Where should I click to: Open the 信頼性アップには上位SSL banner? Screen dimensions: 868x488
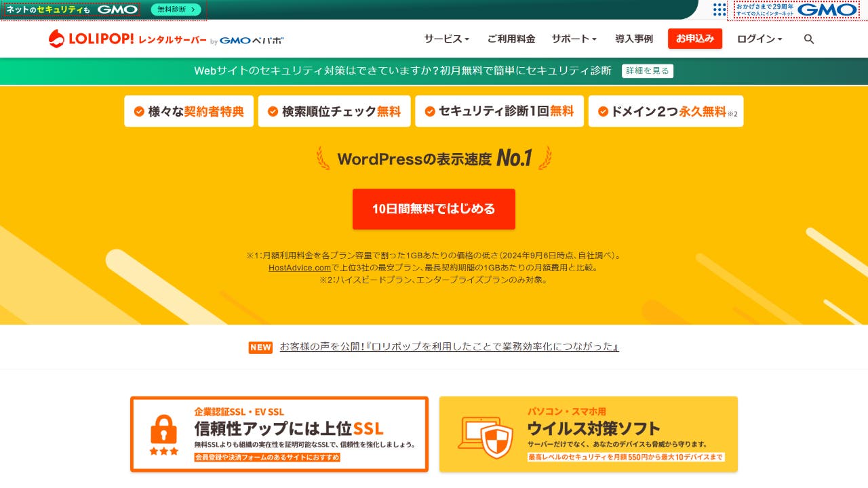[x=279, y=434]
